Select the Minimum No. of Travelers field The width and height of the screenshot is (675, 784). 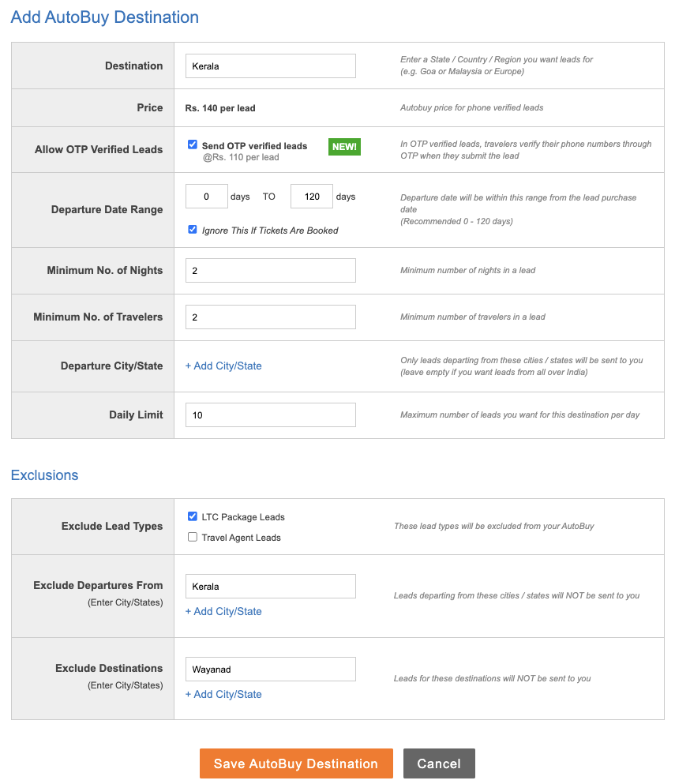click(x=270, y=317)
